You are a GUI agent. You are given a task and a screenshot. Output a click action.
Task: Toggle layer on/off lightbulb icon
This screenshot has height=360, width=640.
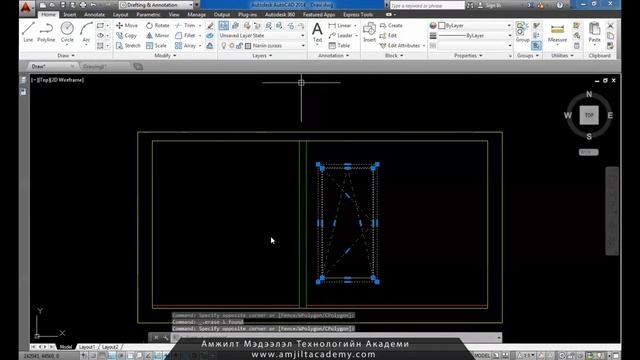[x=223, y=46]
